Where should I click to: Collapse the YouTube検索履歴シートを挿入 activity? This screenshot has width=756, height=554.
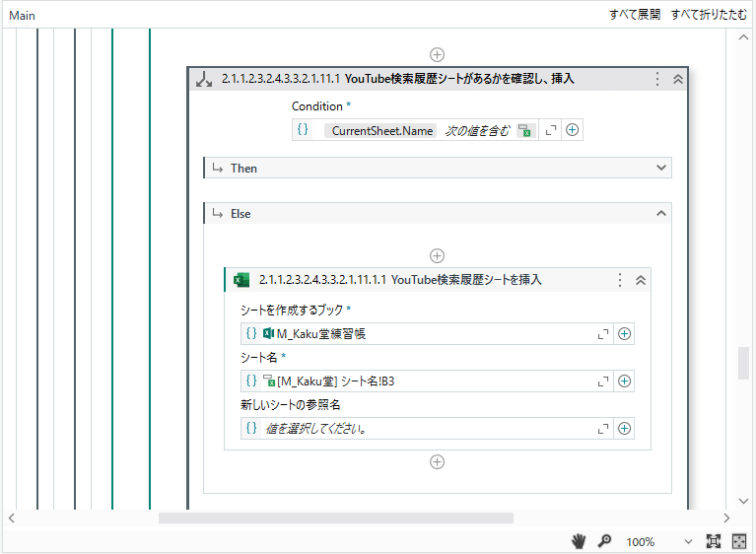(x=641, y=280)
